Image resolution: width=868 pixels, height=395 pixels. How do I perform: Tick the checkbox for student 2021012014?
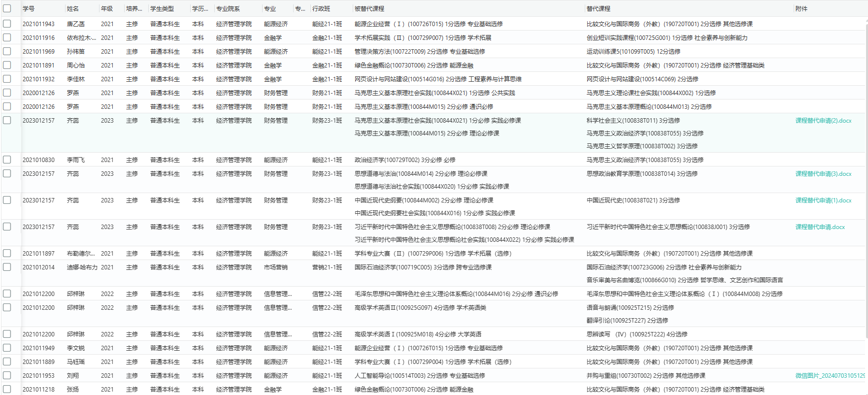7,267
